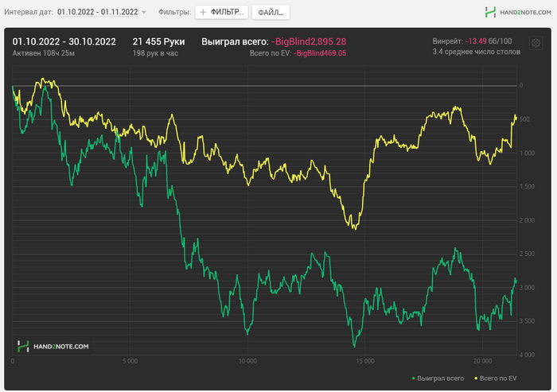Click the ФАЙЛ... button
Viewport: 557px width, 392px height.
click(271, 13)
